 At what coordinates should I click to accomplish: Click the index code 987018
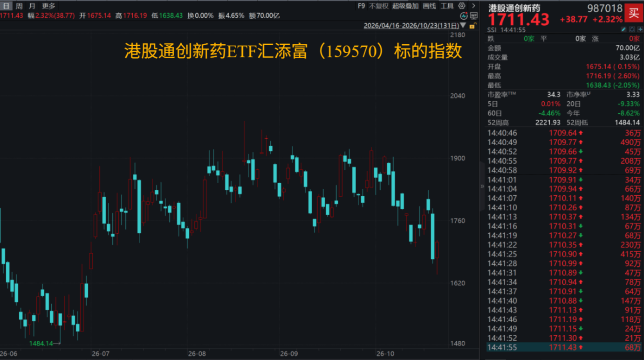coord(605,8)
